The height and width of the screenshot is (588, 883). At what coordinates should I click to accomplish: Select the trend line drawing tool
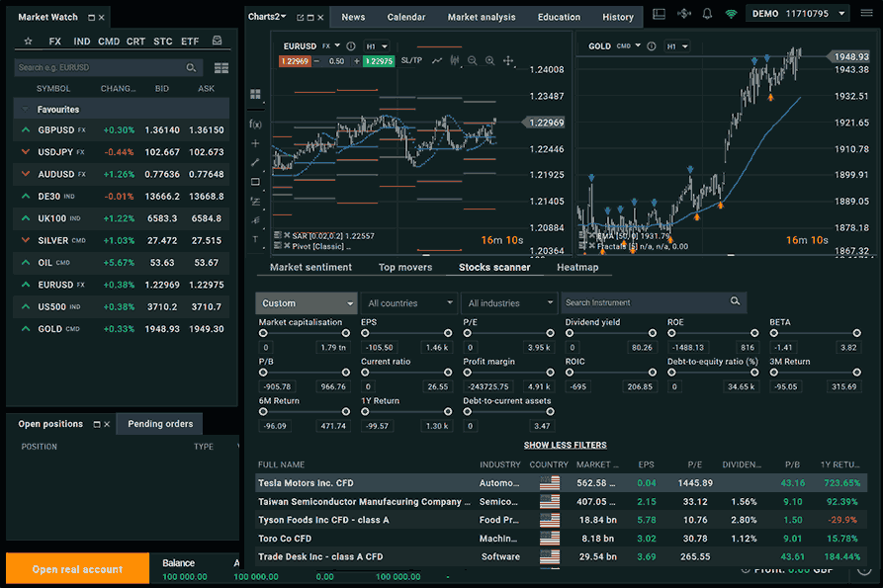255,163
